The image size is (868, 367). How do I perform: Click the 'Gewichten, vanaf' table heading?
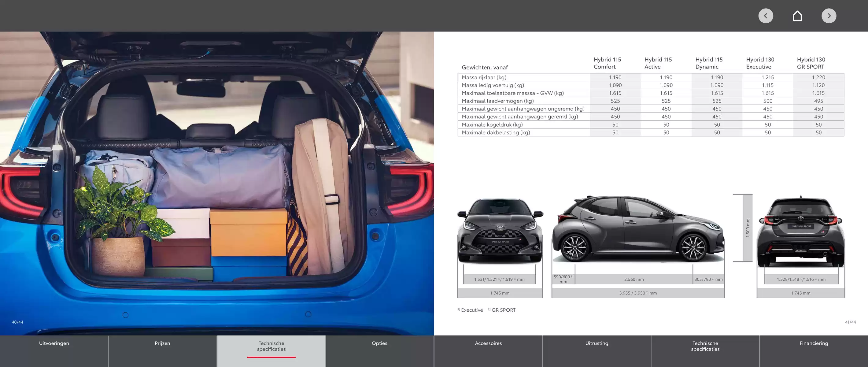coord(485,67)
